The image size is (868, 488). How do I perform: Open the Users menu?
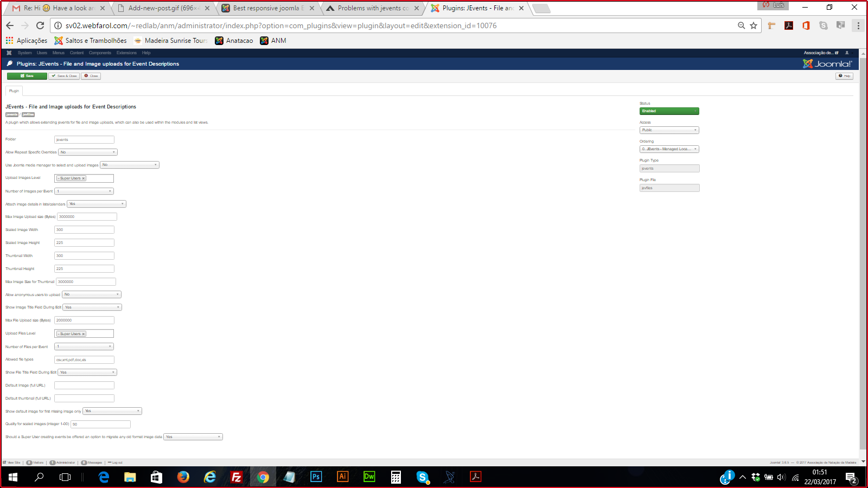42,53
